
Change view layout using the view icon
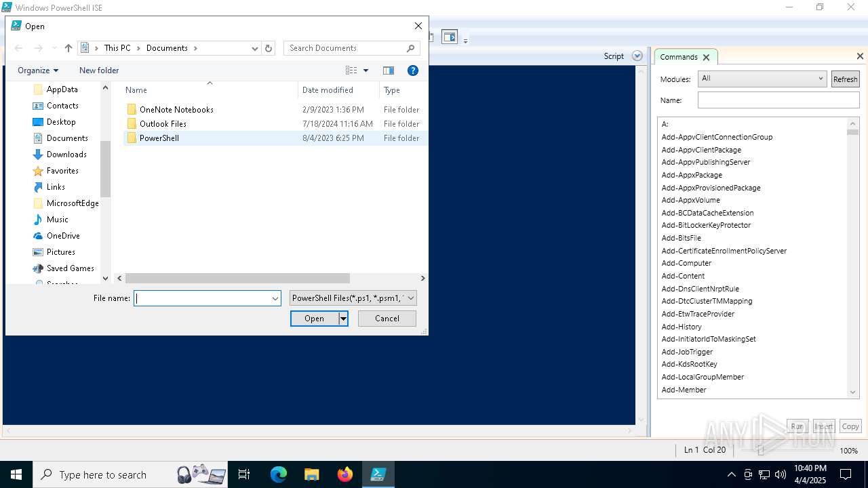351,70
